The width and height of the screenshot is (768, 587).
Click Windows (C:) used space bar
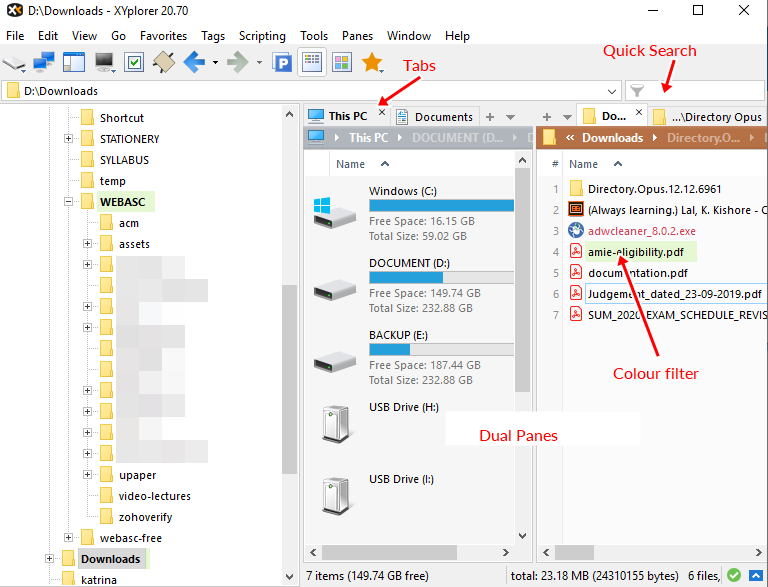pyautogui.click(x=441, y=205)
